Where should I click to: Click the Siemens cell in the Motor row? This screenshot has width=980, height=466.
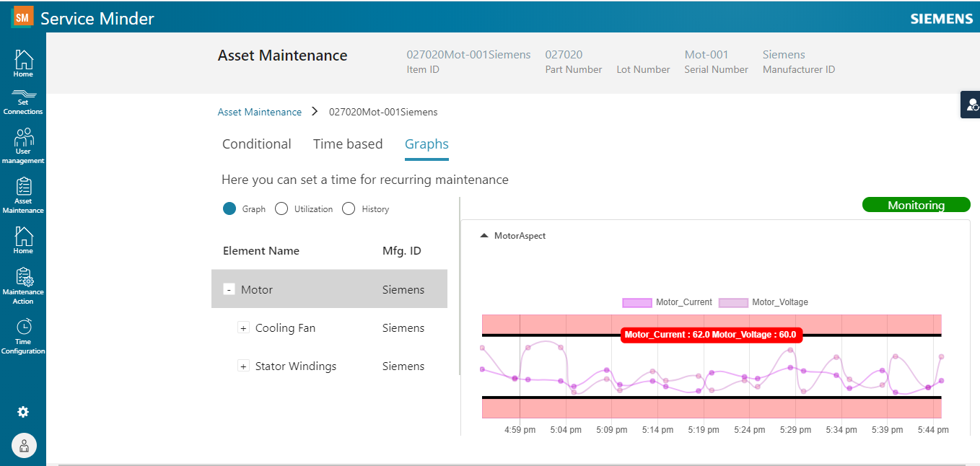coord(403,289)
